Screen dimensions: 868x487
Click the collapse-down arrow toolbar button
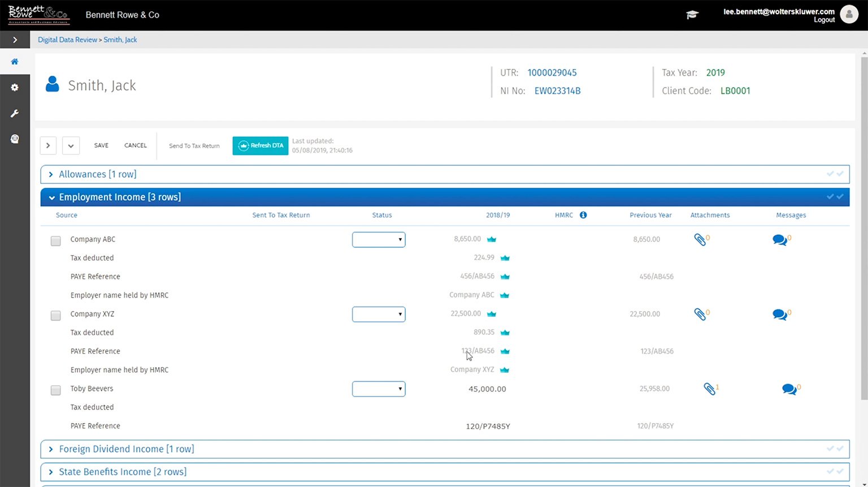click(71, 145)
